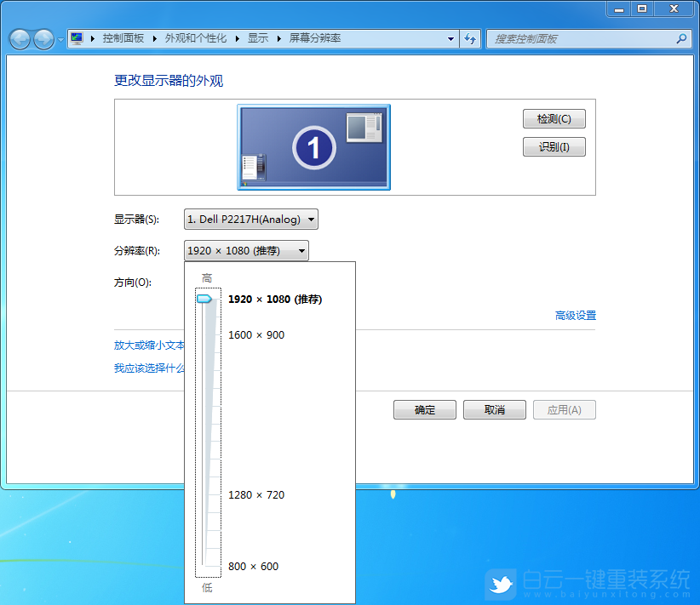Click the display icon at the breadcrumb start
The image size is (700, 605).
click(x=76, y=37)
